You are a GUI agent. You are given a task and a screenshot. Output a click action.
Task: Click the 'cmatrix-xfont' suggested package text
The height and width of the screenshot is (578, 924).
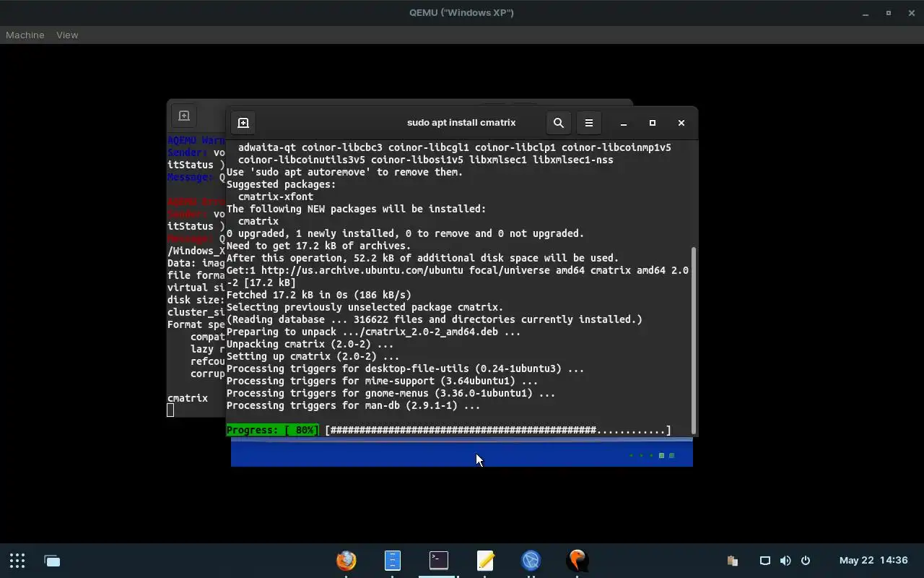coord(276,197)
